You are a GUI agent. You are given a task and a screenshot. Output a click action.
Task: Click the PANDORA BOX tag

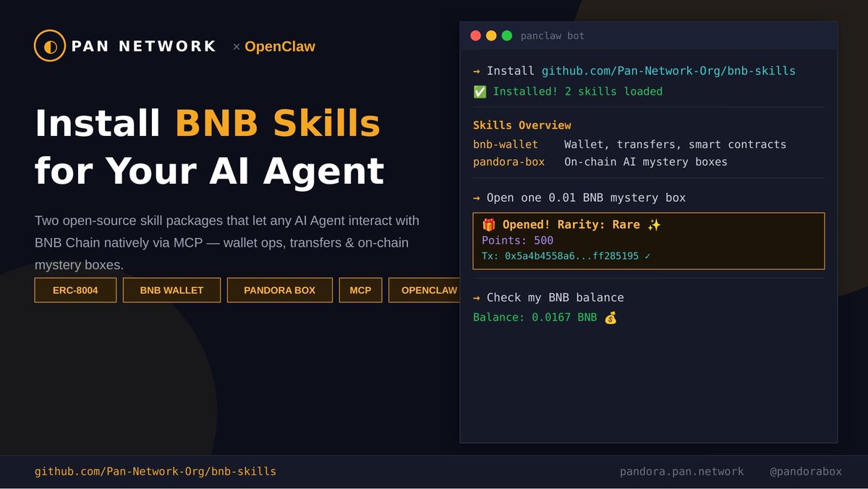click(279, 290)
